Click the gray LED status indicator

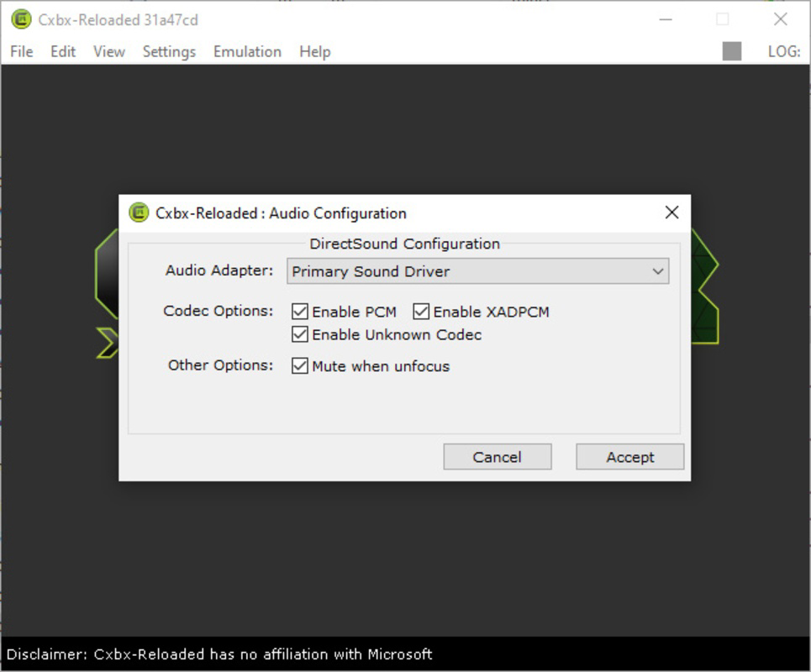tap(731, 51)
